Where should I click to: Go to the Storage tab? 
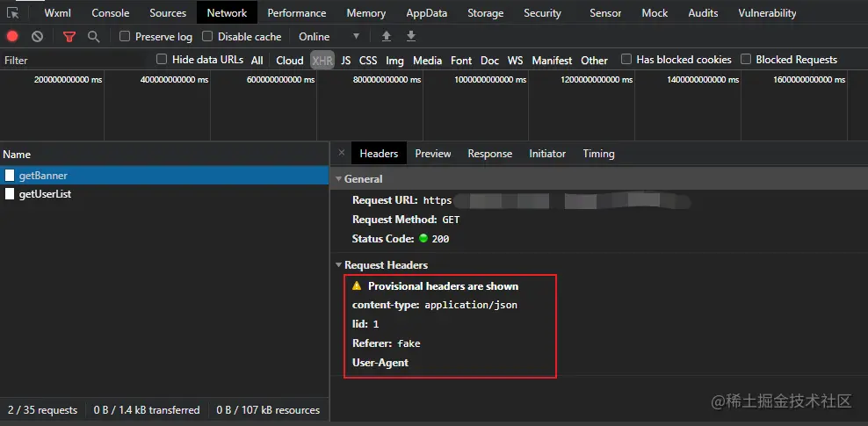(x=486, y=12)
